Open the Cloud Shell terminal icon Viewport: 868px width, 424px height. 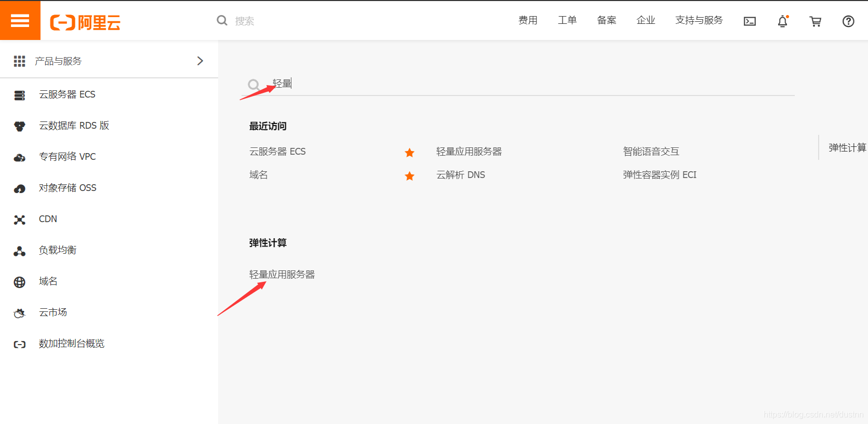(x=750, y=21)
